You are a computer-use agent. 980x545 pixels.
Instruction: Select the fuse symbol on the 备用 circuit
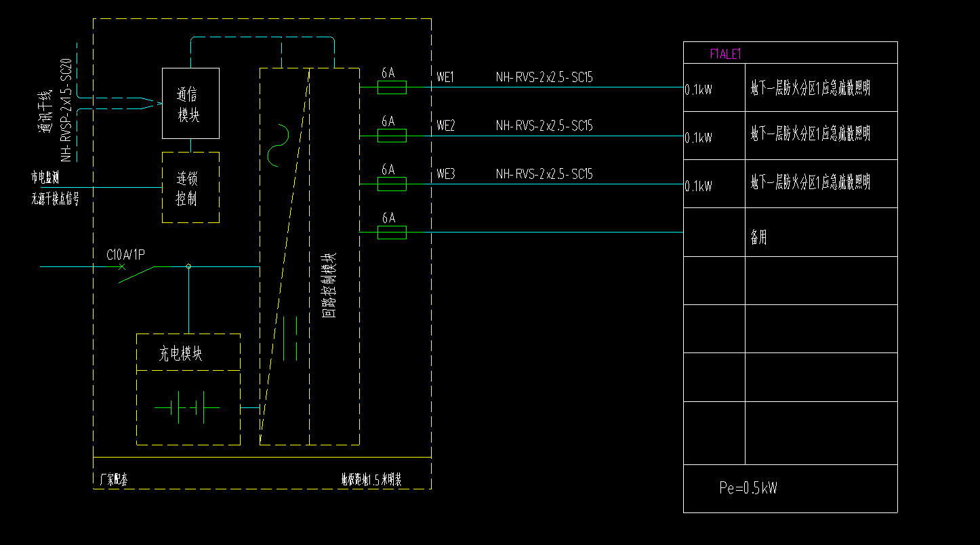(392, 233)
